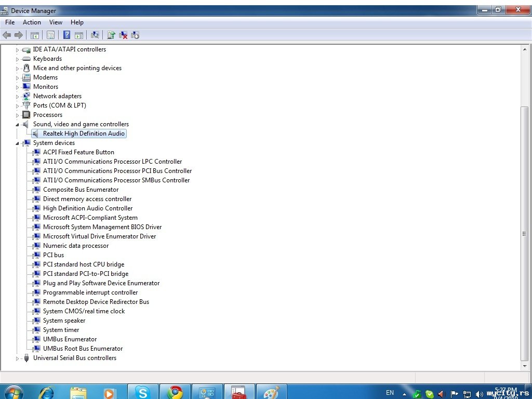Image resolution: width=532 pixels, height=399 pixels.
Task: Select System speaker entry
Action: tap(64, 321)
